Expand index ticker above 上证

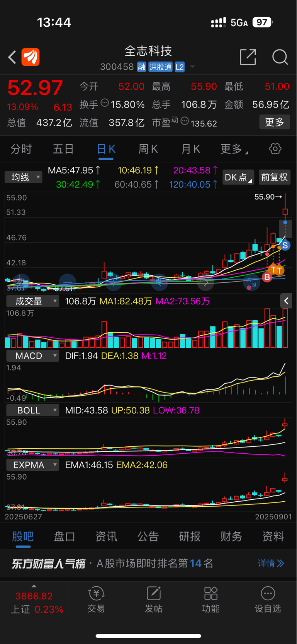click(34, 586)
